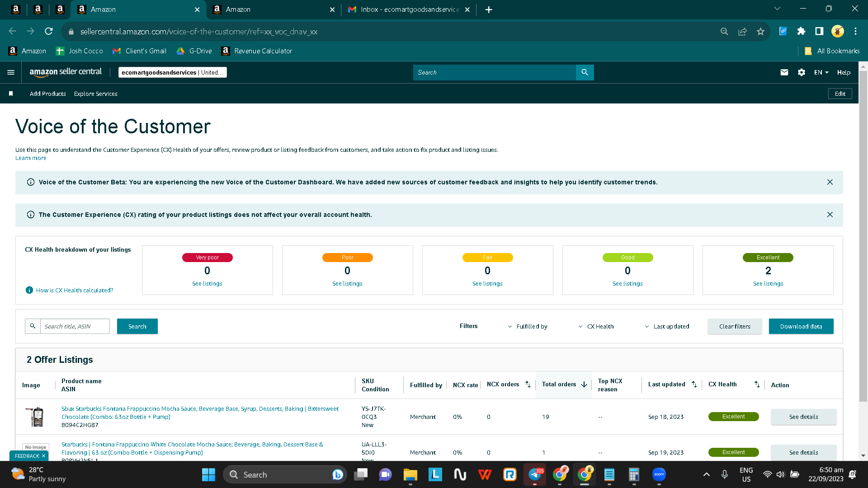
Task: Click the browser address bar URL
Action: [x=199, y=32]
